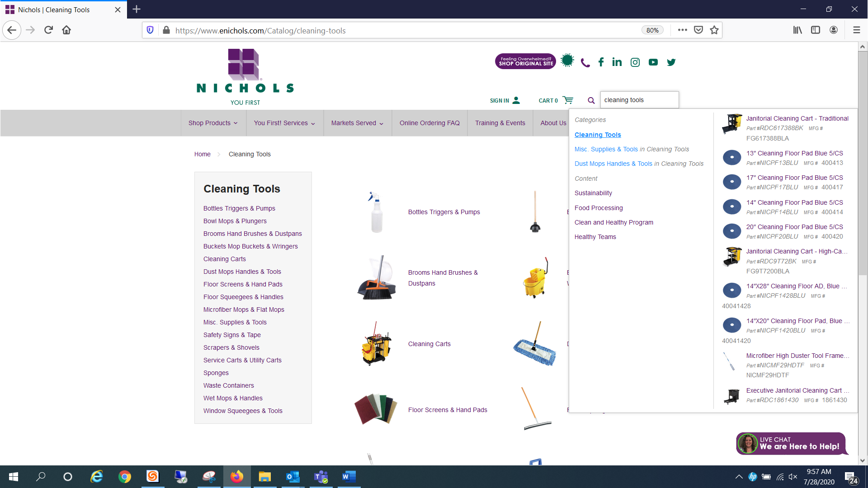Open the shopping cart icon

[x=568, y=100]
